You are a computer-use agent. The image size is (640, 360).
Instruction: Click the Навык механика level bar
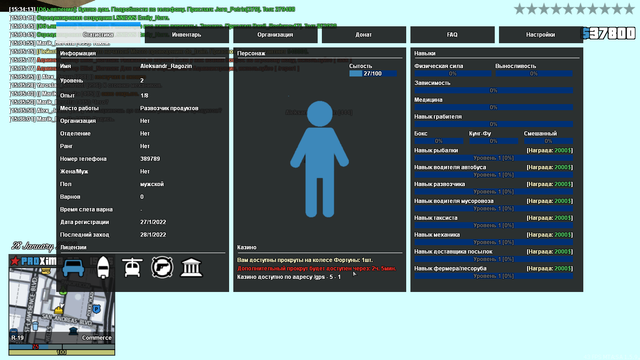tap(493, 242)
